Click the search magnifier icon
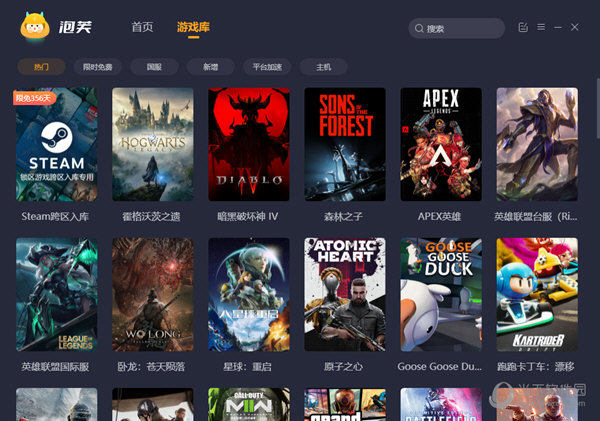 [x=419, y=28]
